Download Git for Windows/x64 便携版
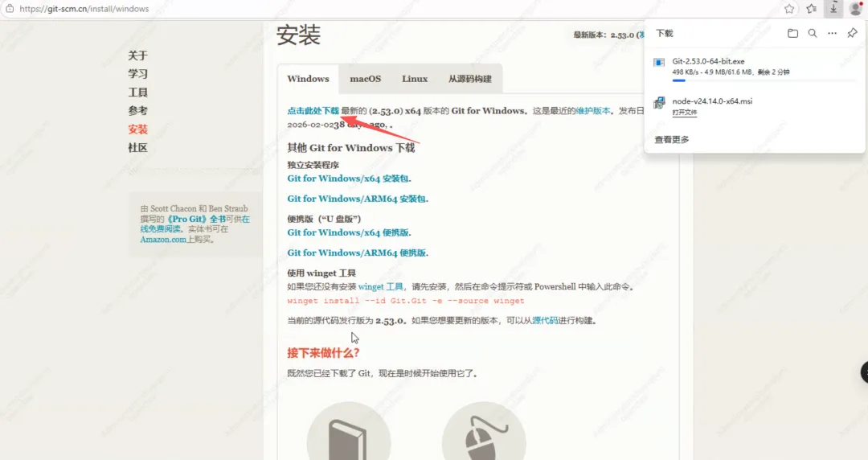Image resolution: width=868 pixels, height=460 pixels. [x=348, y=232]
